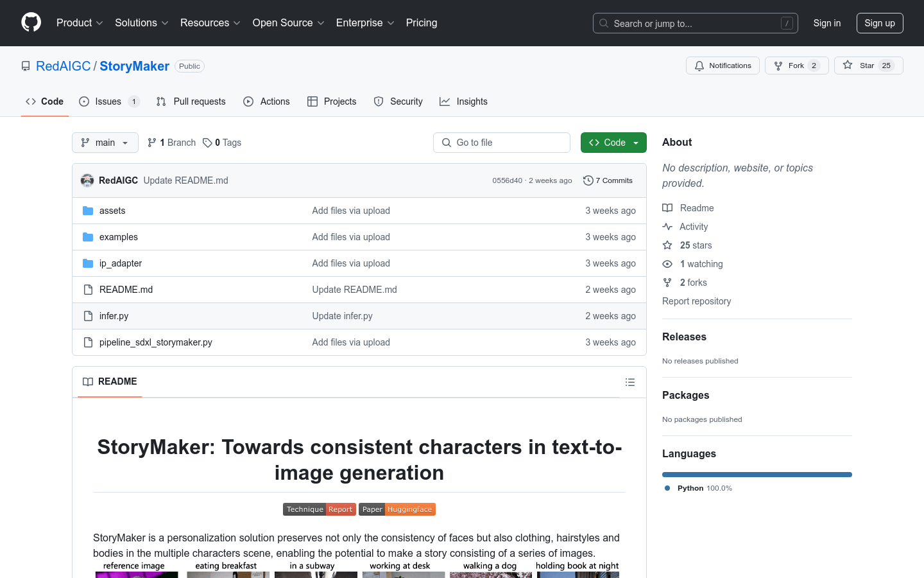Click Sign in
The image size is (924, 578).
827,23
